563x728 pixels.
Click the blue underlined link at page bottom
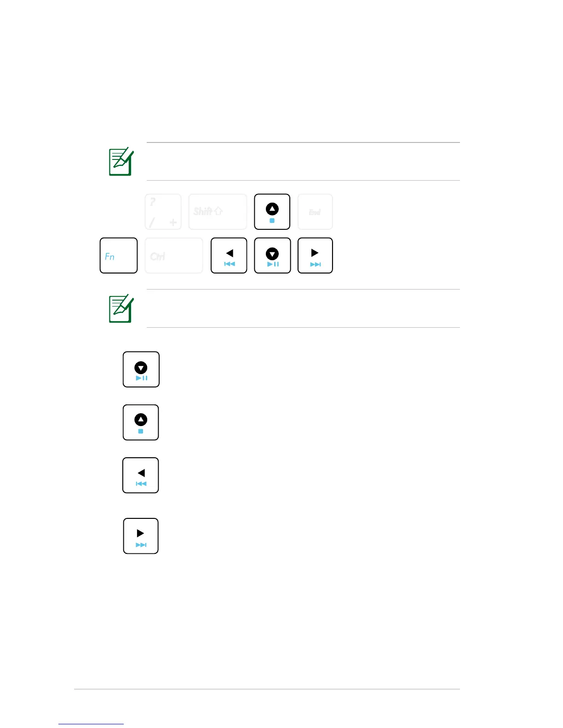click(91, 724)
